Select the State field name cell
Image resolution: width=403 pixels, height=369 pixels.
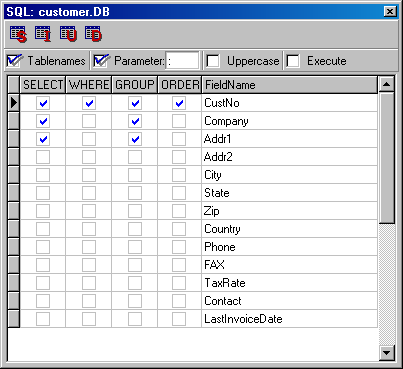290,193
